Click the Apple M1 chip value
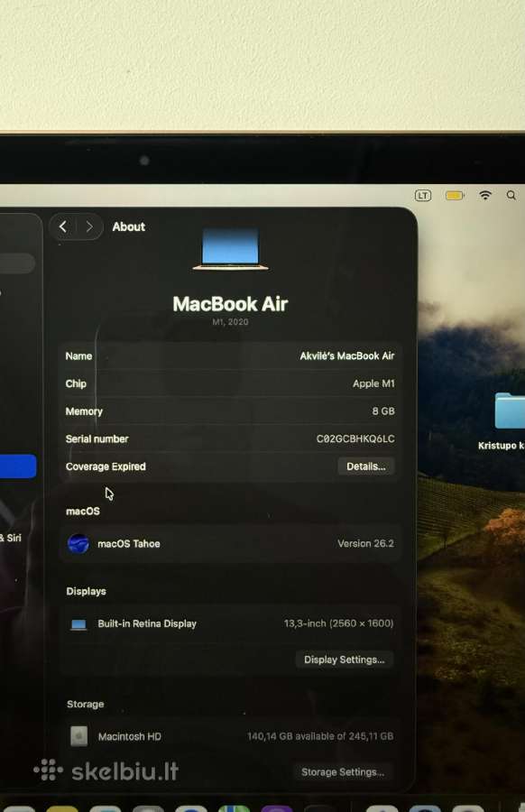The height and width of the screenshot is (812, 525). (x=373, y=383)
